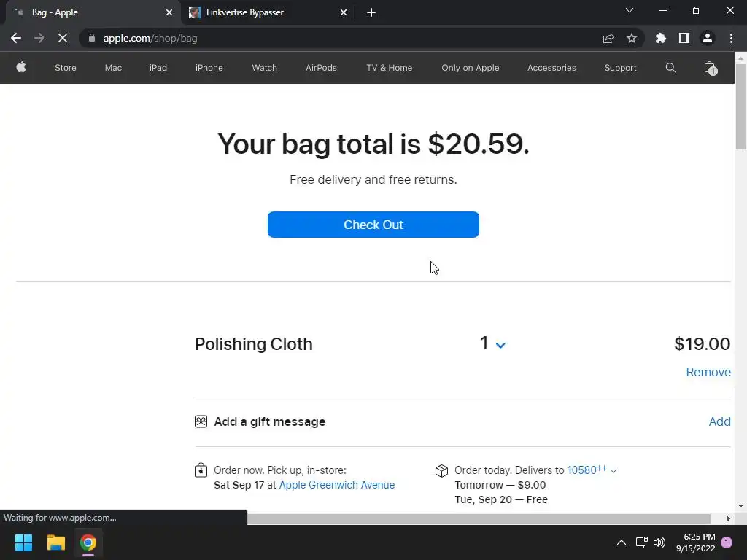The height and width of the screenshot is (560, 747).
Task: Open the AirPods menu item
Action: (321, 68)
